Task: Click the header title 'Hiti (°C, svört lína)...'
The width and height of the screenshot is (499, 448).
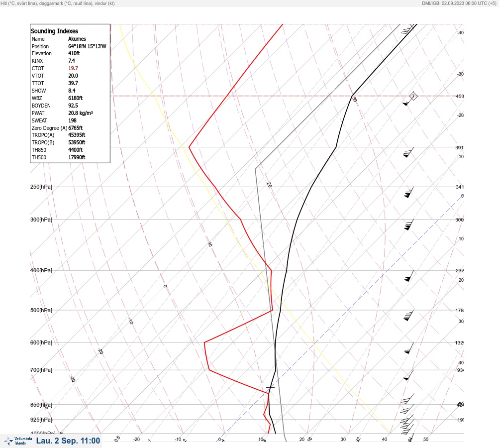Action: point(58,3)
